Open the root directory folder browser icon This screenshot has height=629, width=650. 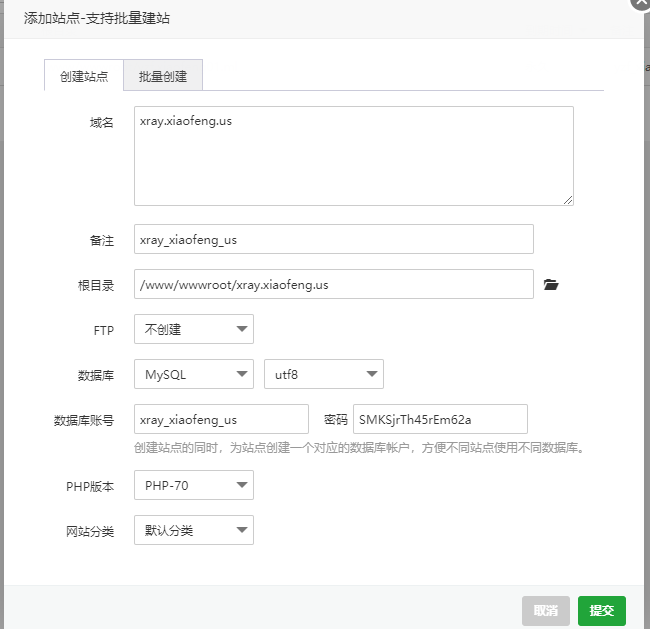coord(551,285)
